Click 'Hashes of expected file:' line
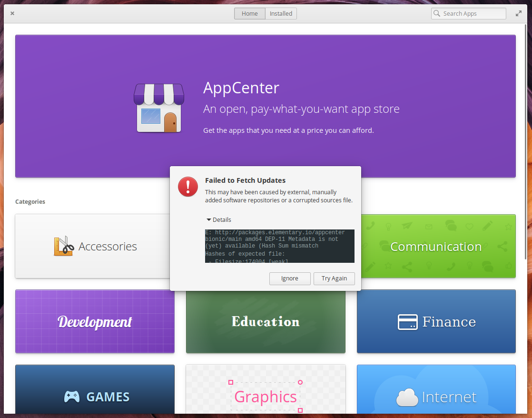This screenshot has width=532, height=418. (245, 254)
